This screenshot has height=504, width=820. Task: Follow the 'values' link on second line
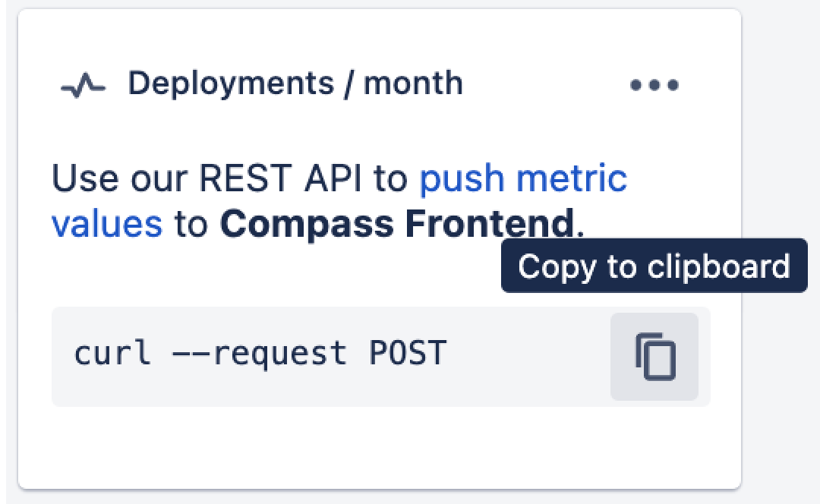[106, 224]
